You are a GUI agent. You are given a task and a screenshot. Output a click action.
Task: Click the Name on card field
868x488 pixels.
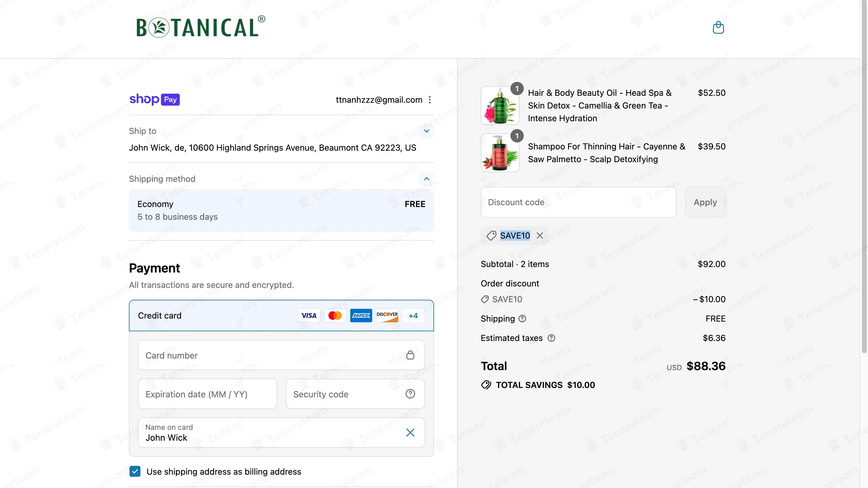(281, 433)
